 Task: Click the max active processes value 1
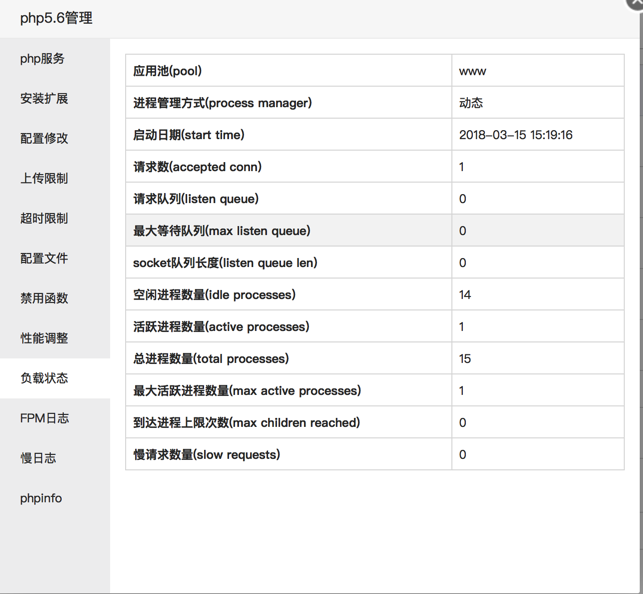462,391
